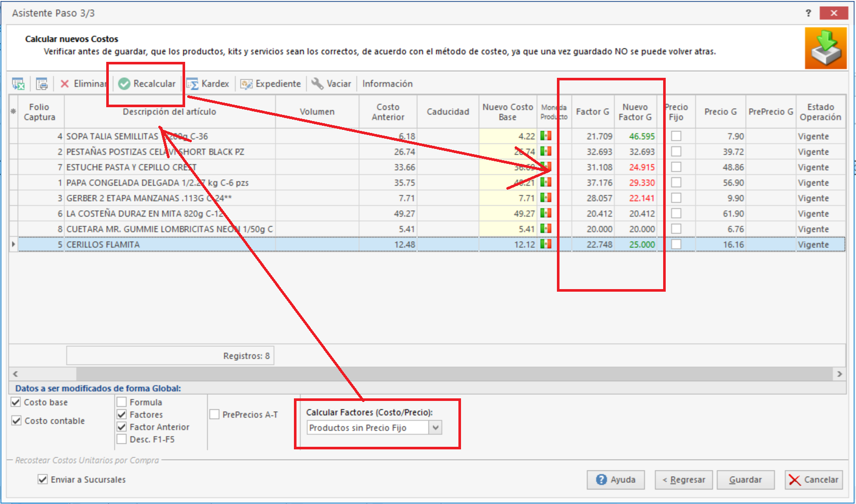Image resolution: width=856 pixels, height=504 pixels.
Task: Toggle the Enviar a Sucursales checkbox
Action: tap(43, 479)
